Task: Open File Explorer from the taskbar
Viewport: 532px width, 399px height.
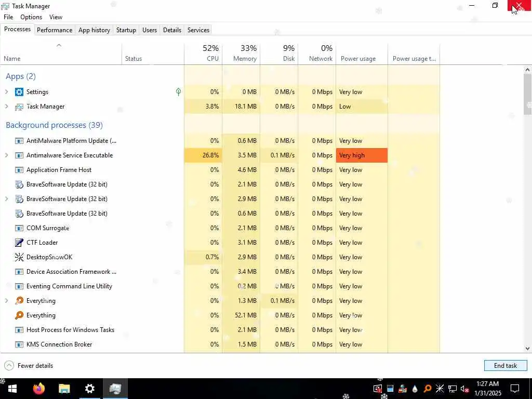Action: coord(64,389)
